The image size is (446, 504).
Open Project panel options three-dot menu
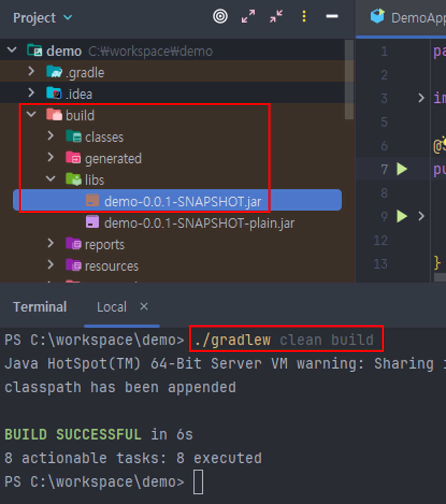pos(304,16)
